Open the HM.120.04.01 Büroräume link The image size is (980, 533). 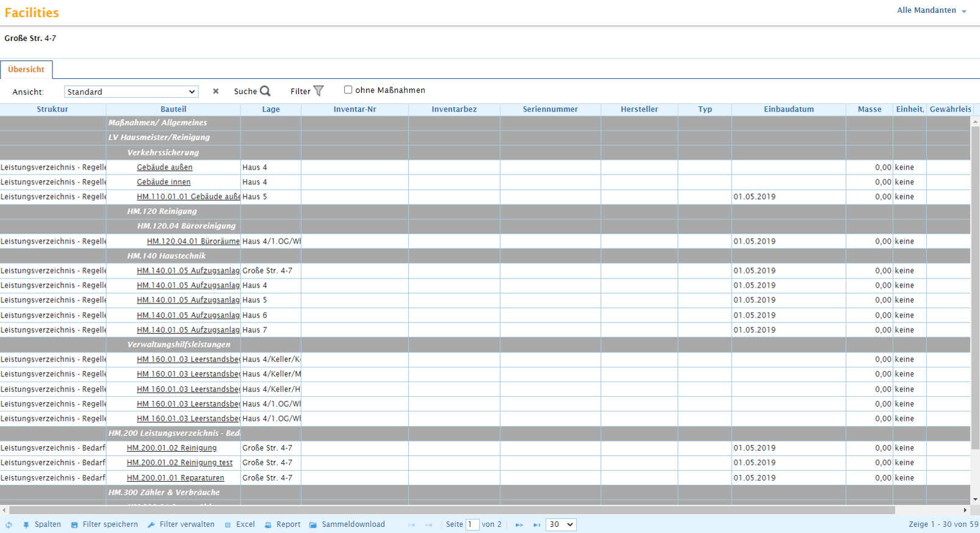(193, 241)
